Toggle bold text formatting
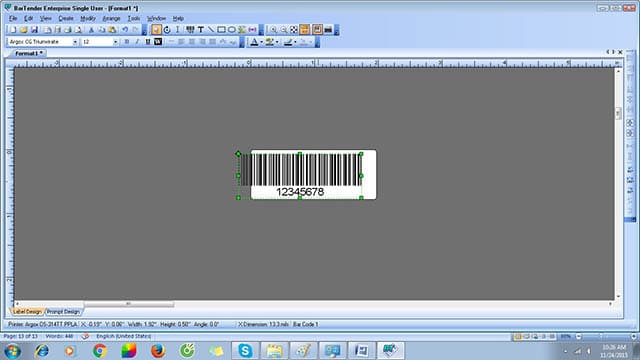The height and width of the screenshot is (360, 640). [127, 42]
